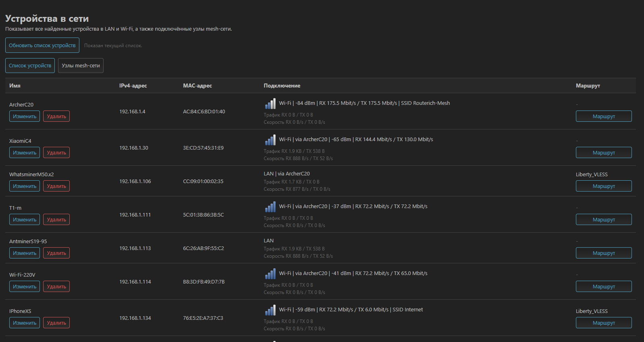Click the IPv4-адрес column header

133,86
